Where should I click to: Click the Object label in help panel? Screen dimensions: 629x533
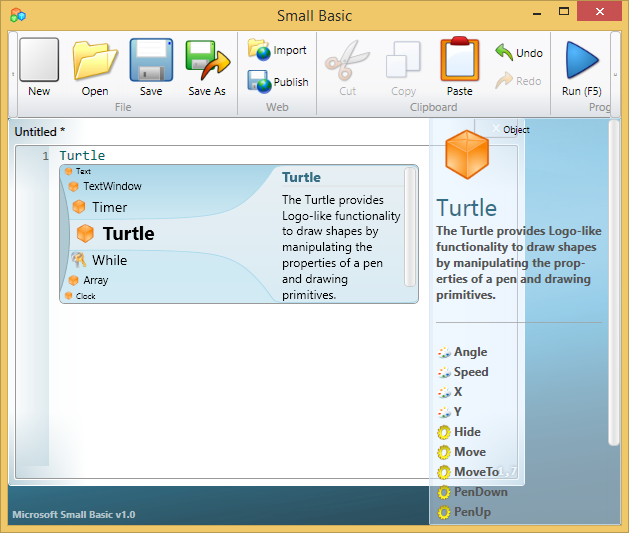coord(516,130)
